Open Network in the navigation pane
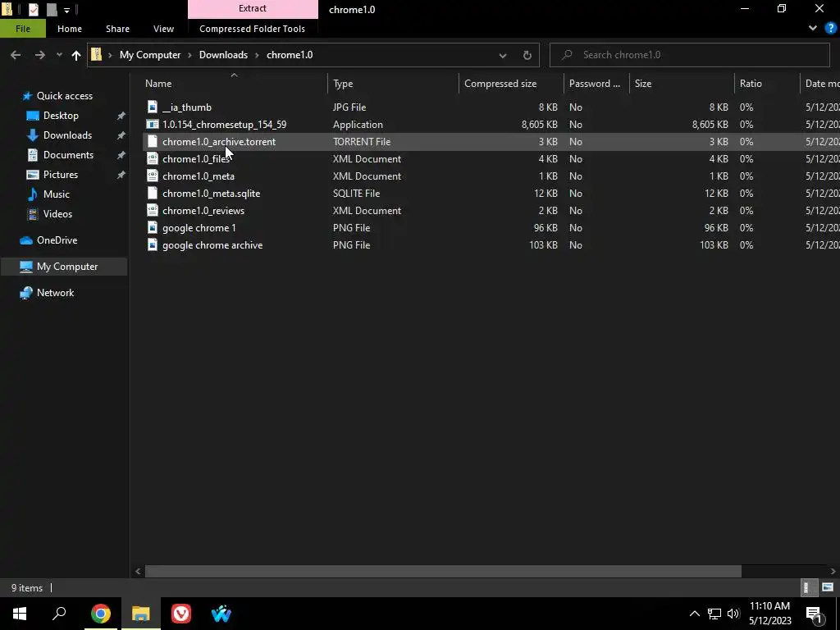This screenshot has width=840, height=630. 55,293
